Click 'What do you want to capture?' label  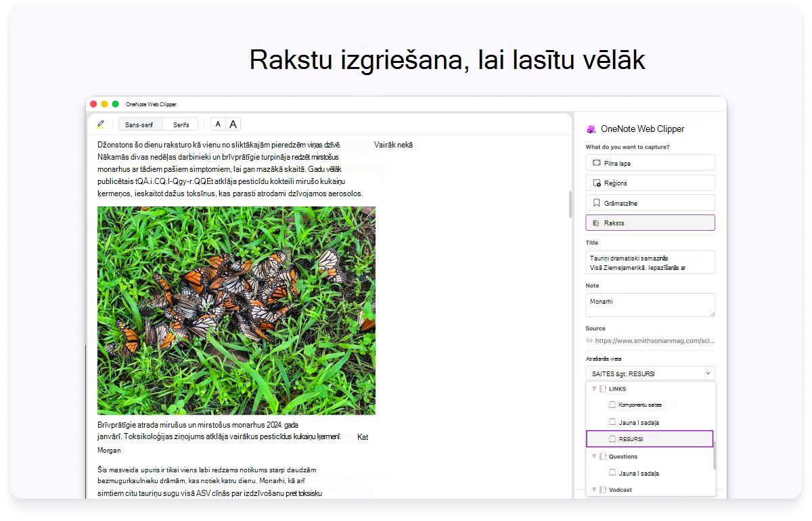coord(627,147)
